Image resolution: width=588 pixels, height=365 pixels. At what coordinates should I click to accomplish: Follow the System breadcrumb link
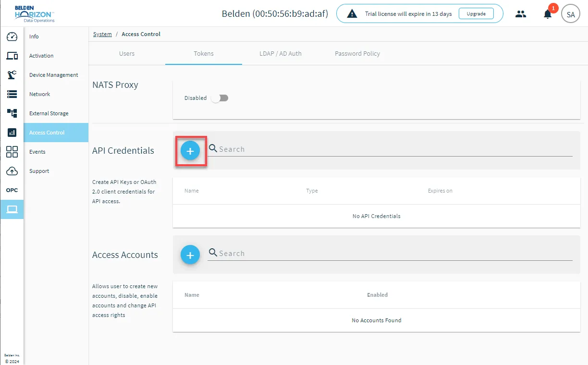click(102, 34)
